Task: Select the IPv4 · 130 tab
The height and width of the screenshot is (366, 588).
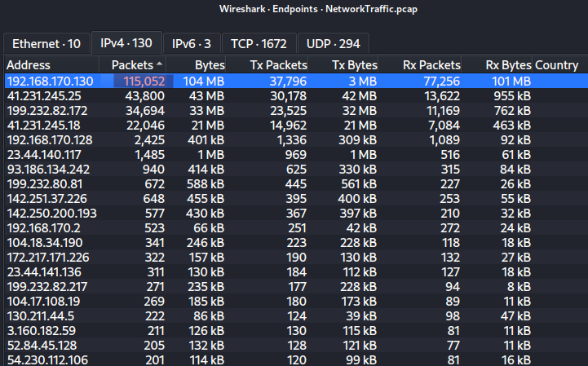Action: pos(126,43)
